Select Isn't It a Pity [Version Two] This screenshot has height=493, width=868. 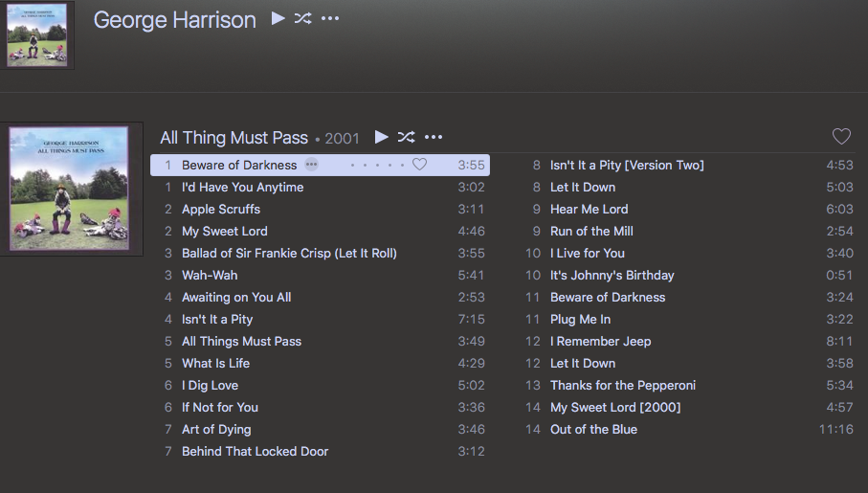click(x=688, y=165)
